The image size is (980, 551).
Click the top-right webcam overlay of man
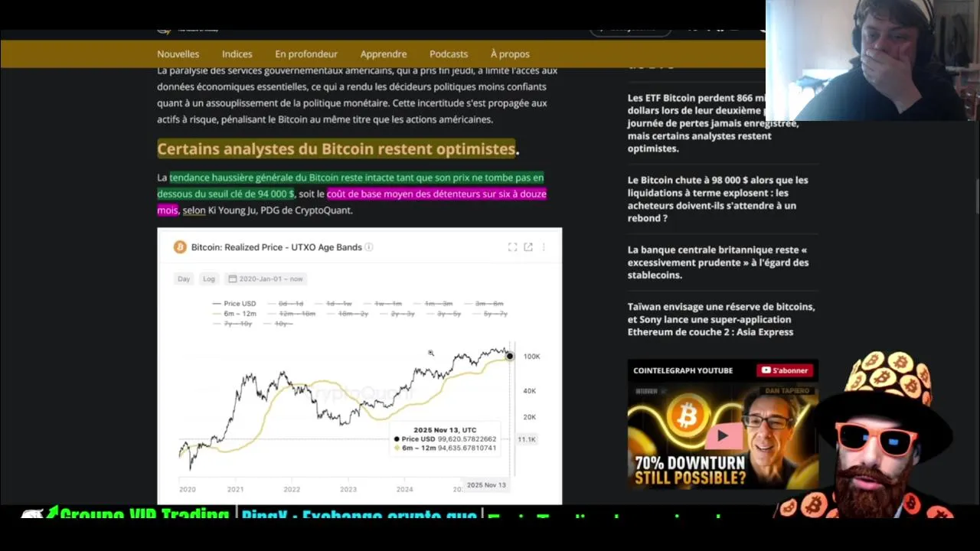(871, 60)
